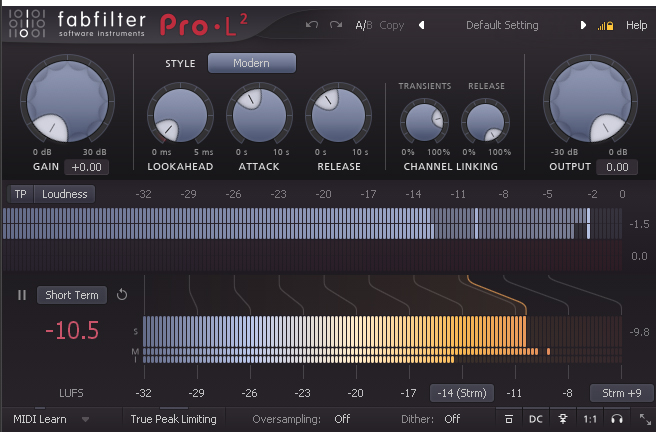
Task: Copy settings with the Copy button
Action: [392, 26]
